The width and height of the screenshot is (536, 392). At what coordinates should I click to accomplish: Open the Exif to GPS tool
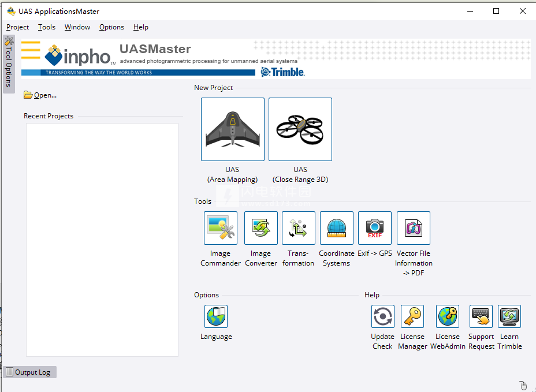pyautogui.click(x=375, y=228)
